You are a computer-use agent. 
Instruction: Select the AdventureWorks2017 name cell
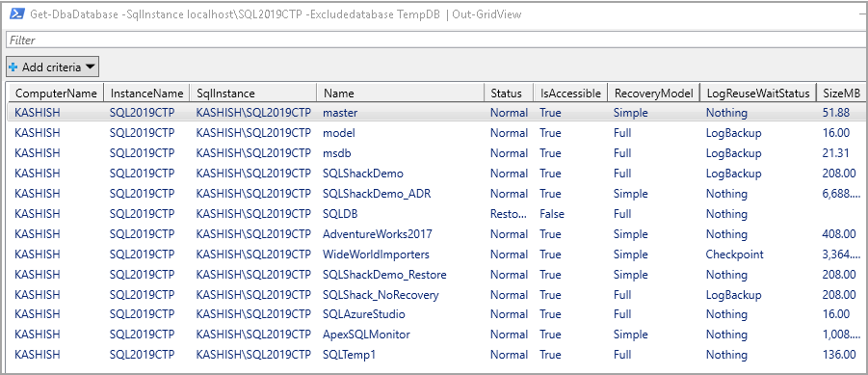377,233
